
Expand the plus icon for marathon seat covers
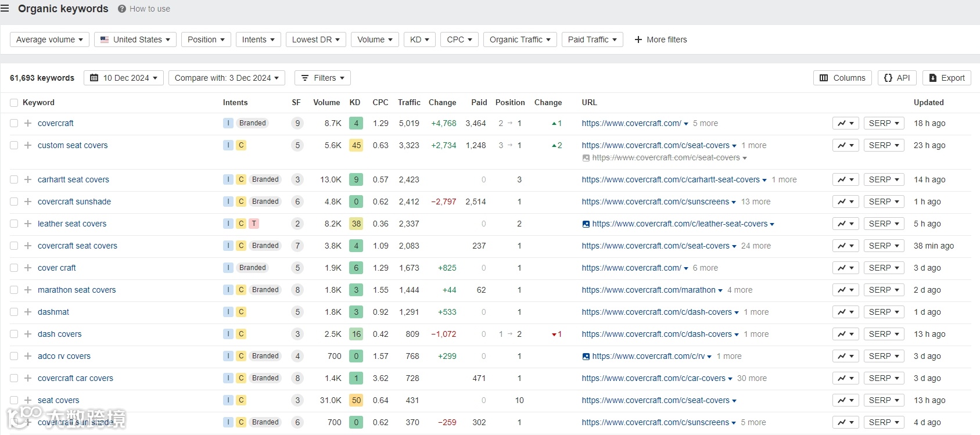tap(28, 290)
